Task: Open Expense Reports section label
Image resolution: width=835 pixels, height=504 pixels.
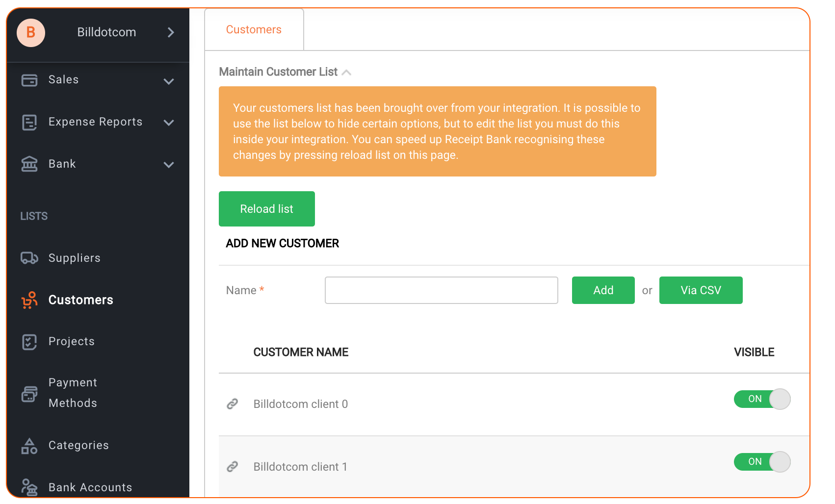Action: (96, 122)
